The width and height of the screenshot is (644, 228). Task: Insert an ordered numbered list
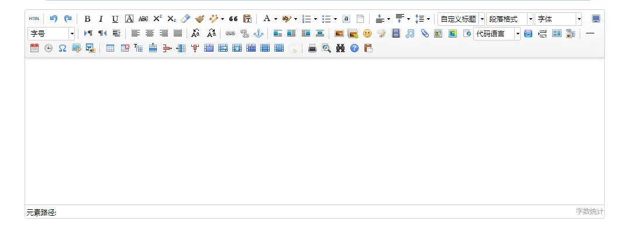tap(307, 19)
